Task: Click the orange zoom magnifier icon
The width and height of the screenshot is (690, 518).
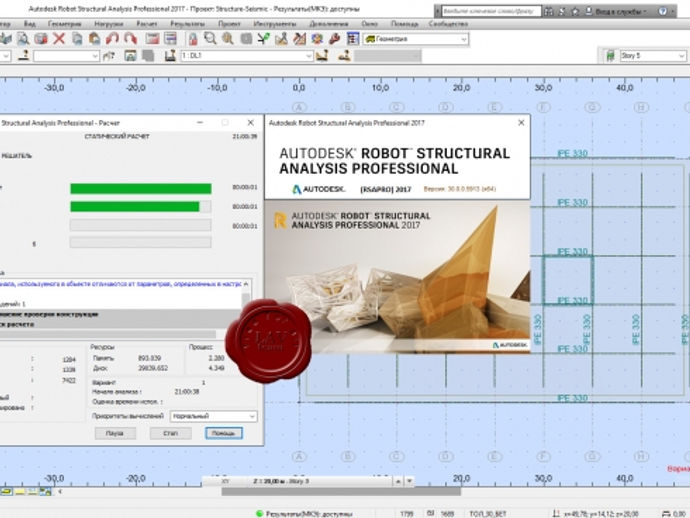Action: [228, 39]
